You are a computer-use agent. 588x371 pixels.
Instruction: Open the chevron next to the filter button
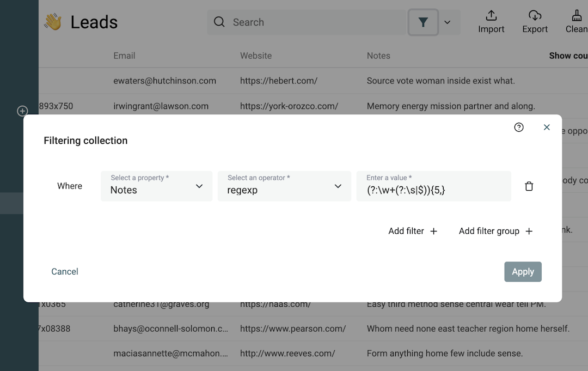pyautogui.click(x=448, y=22)
